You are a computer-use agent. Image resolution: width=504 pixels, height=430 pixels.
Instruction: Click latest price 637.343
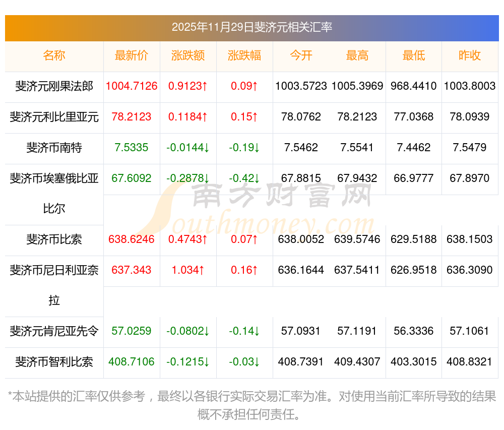click(x=132, y=270)
